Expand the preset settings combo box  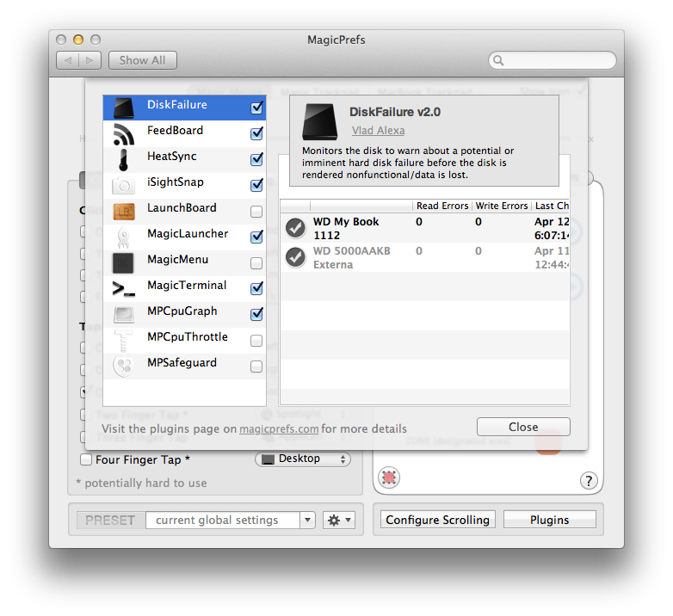tap(307, 521)
